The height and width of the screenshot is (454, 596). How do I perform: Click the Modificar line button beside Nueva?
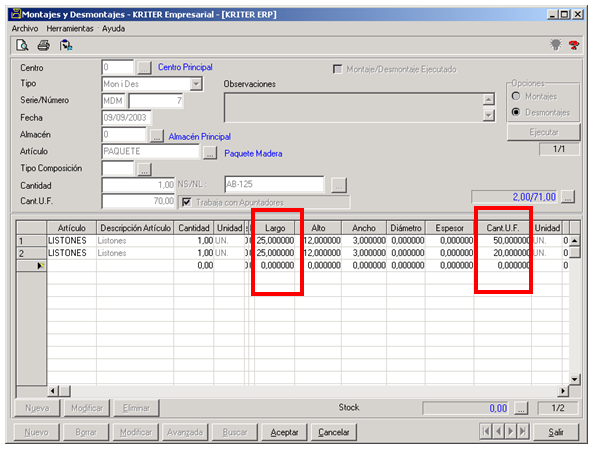(x=87, y=408)
